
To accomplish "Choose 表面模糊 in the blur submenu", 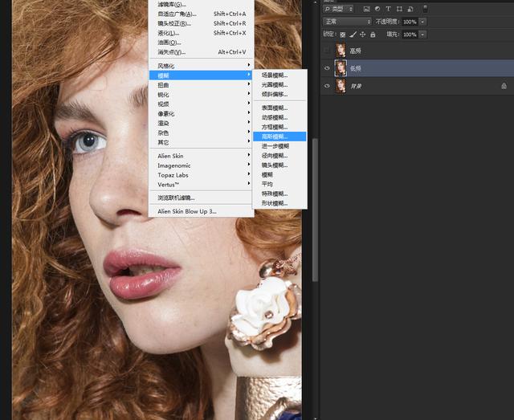I will click(x=275, y=108).
